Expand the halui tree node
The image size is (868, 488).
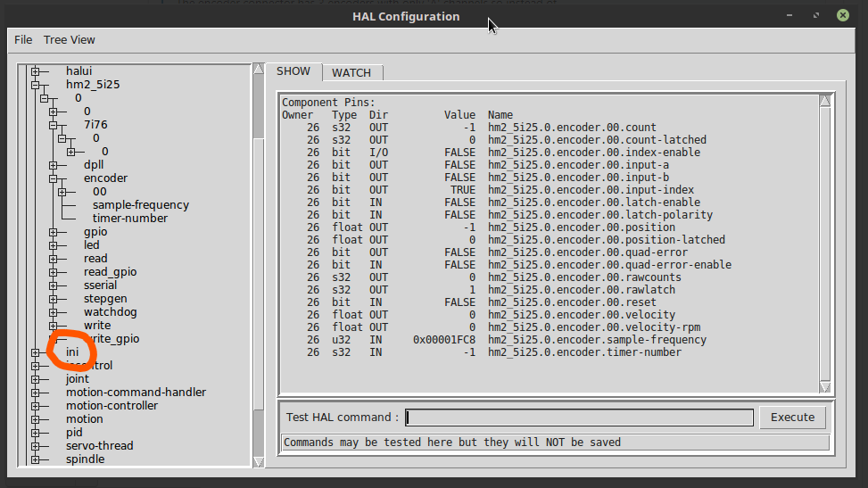pos(36,71)
